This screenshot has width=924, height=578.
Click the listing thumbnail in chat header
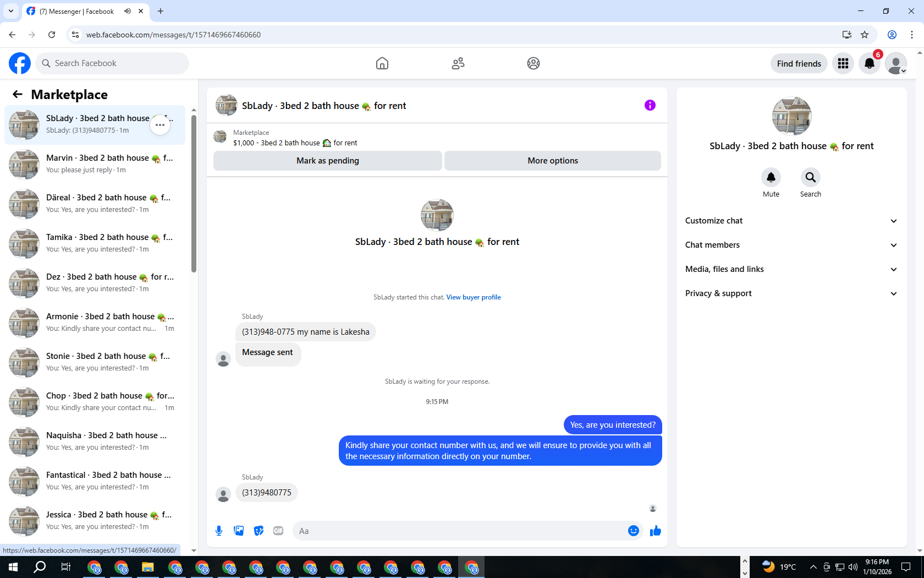point(226,105)
